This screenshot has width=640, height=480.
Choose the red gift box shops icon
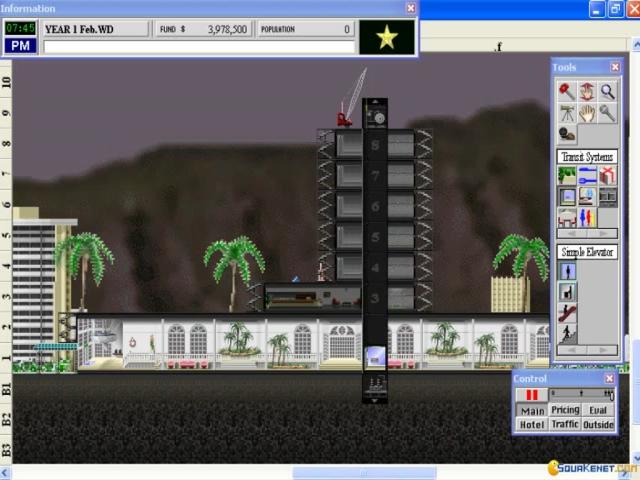607,176
